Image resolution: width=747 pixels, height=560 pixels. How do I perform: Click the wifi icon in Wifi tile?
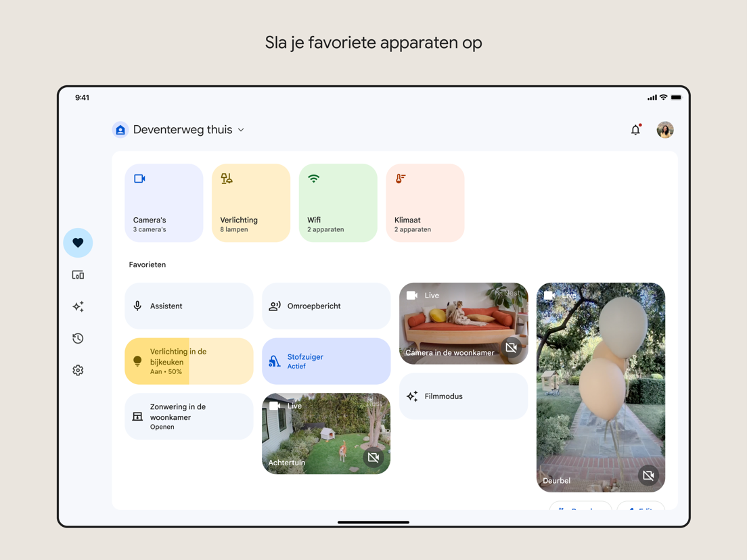(313, 179)
